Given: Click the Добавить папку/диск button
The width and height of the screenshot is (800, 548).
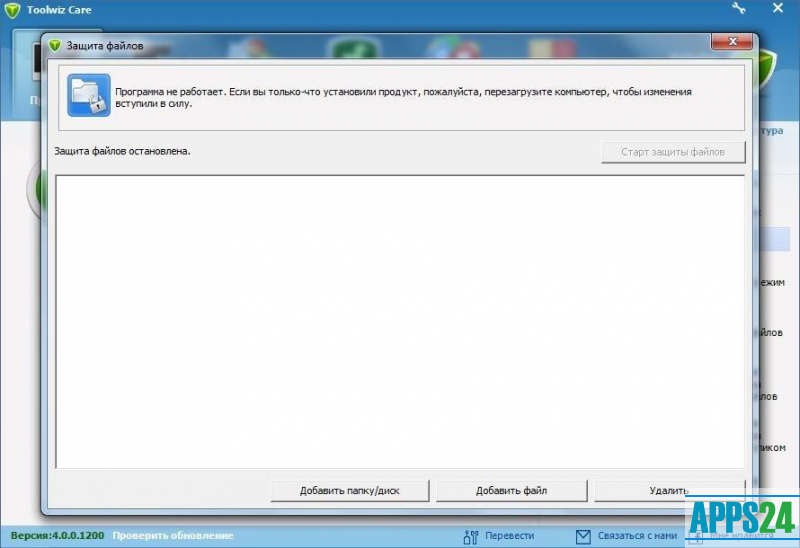Looking at the screenshot, I should 349,490.
